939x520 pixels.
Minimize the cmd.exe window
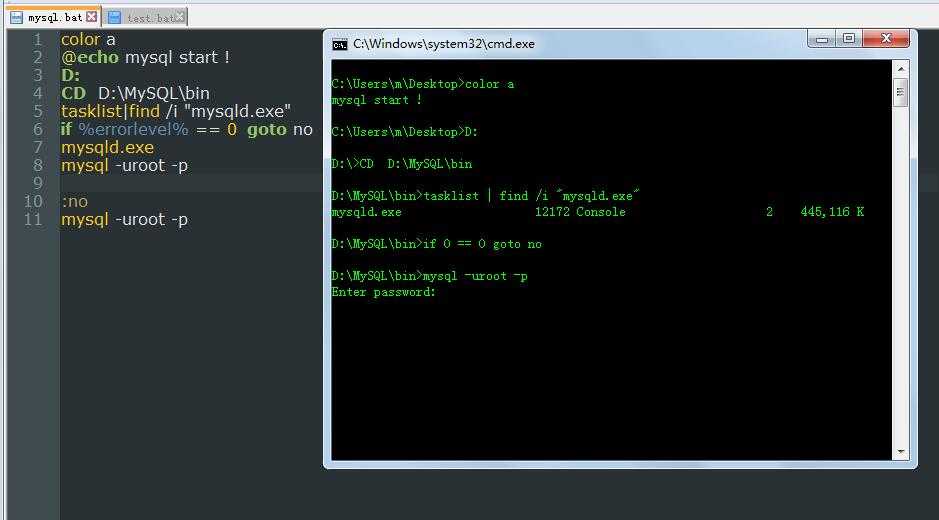(821, 40)
